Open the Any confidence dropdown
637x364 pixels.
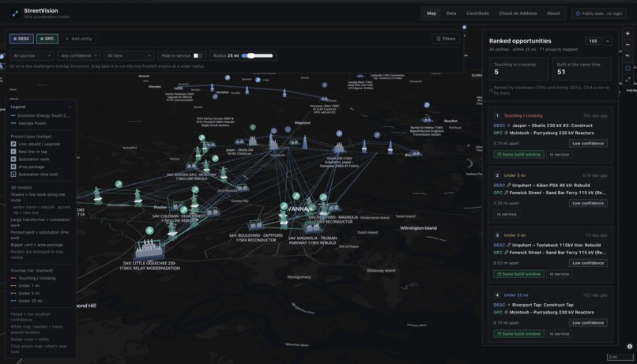[x=79, y=55]
